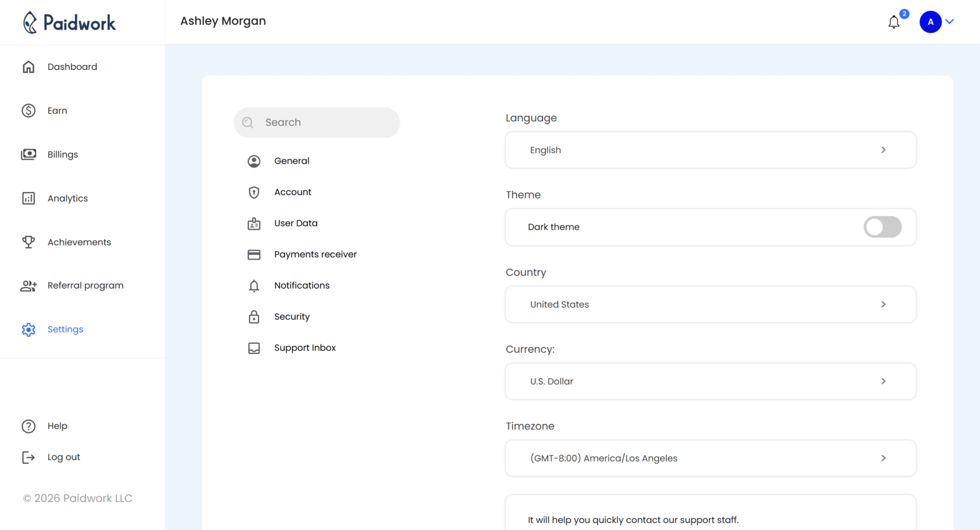
Task: Enable the Dark theme switch
Action: pyautogui.click(x=882, y=227)
